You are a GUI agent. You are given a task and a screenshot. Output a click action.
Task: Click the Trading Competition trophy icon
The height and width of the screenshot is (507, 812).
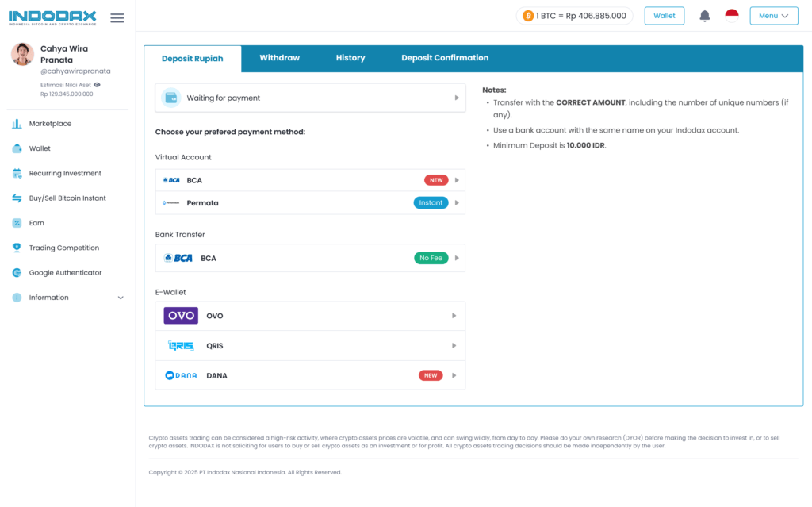pyautogui.click(x=17, y=248)
